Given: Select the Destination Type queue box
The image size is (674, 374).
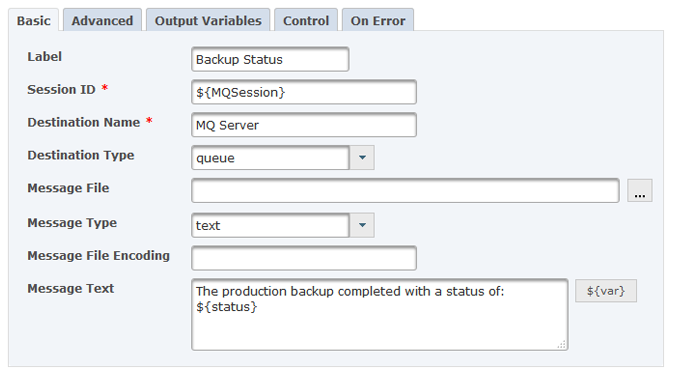Looking at the screenshot, I should 270,158.
